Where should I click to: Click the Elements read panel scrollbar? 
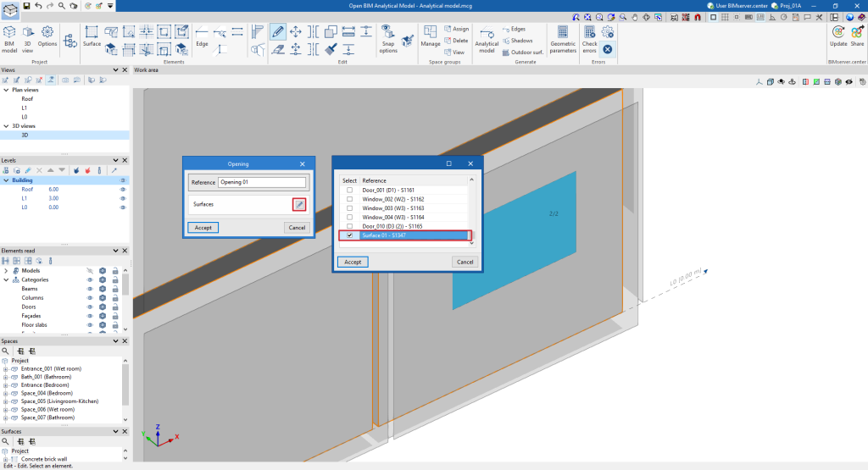[125, 285]
